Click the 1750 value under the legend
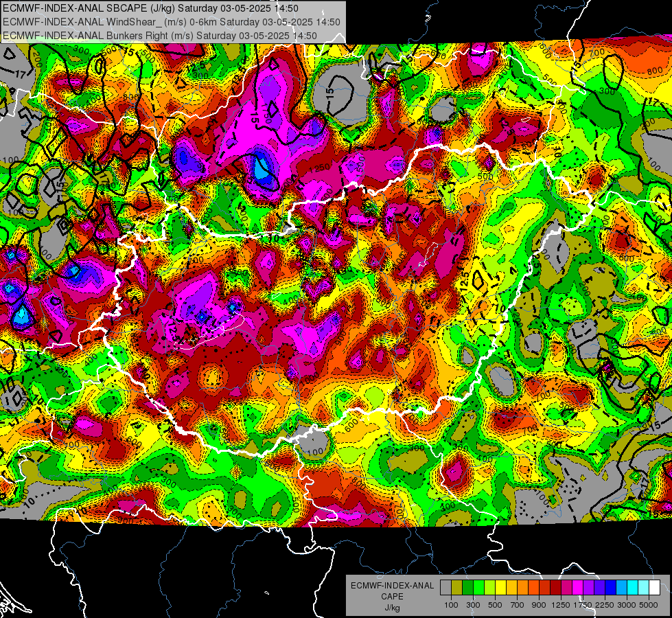The height and width of the screenshot is (618, 672). coord(583,605)
